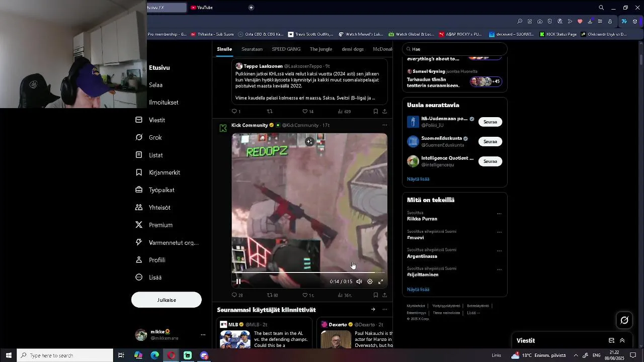Pause the Kick Community video
Image resolution: width=644 pixels, height=362 pixels.
point(238,282)
